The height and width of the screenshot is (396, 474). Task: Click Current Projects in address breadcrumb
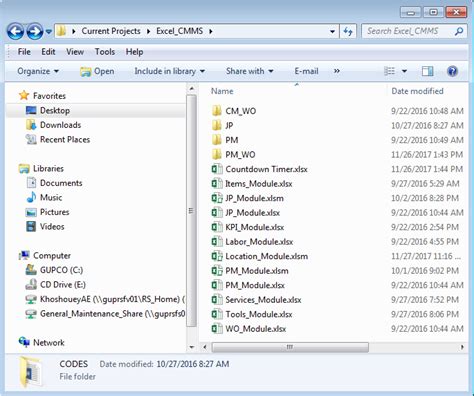(111, 31)
